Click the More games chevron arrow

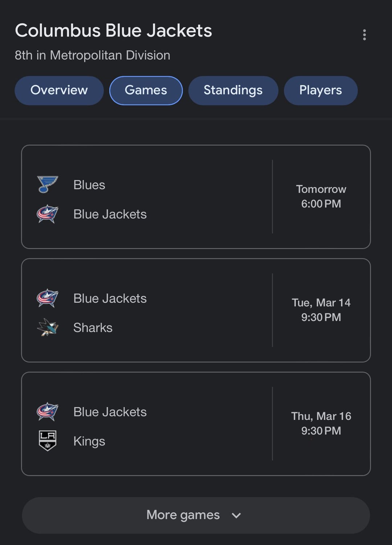[236, 516]
